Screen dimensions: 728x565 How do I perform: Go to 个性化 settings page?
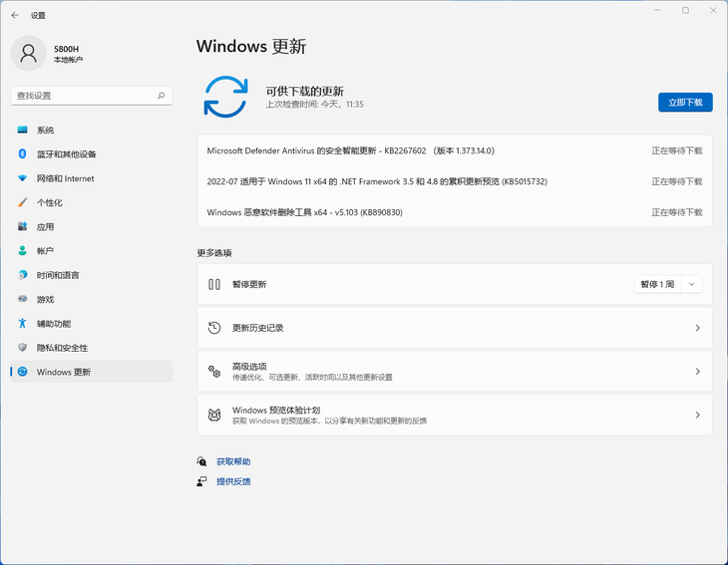point(91,202)
